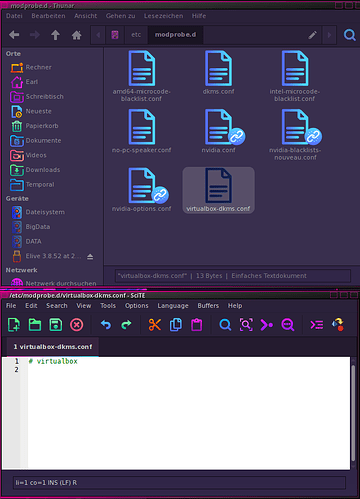Go back in Thunar history
The image size is (360, 499).
pyautogui.click(x=14, y=35)
